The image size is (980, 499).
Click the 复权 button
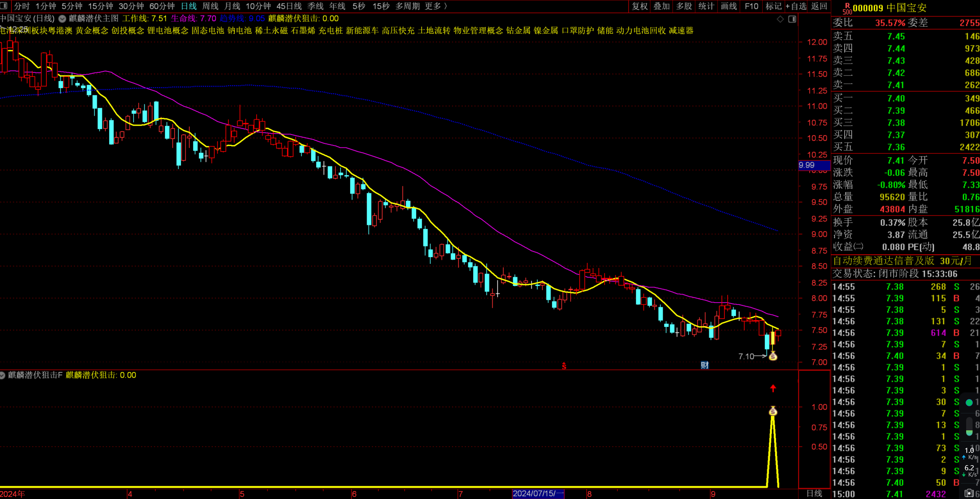coord(640,6)
